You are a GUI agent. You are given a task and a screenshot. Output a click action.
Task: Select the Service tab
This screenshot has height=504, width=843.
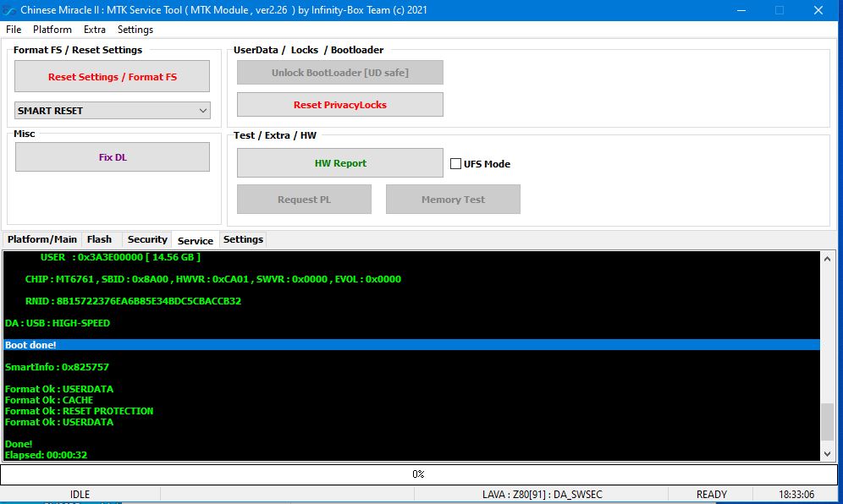[196, 240]
